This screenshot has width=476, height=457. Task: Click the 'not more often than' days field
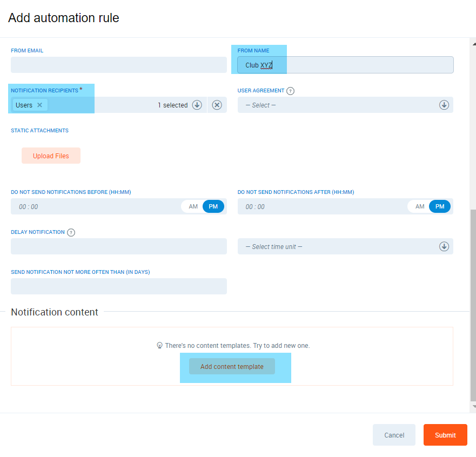pyautogui.click(x=119, y=287)
